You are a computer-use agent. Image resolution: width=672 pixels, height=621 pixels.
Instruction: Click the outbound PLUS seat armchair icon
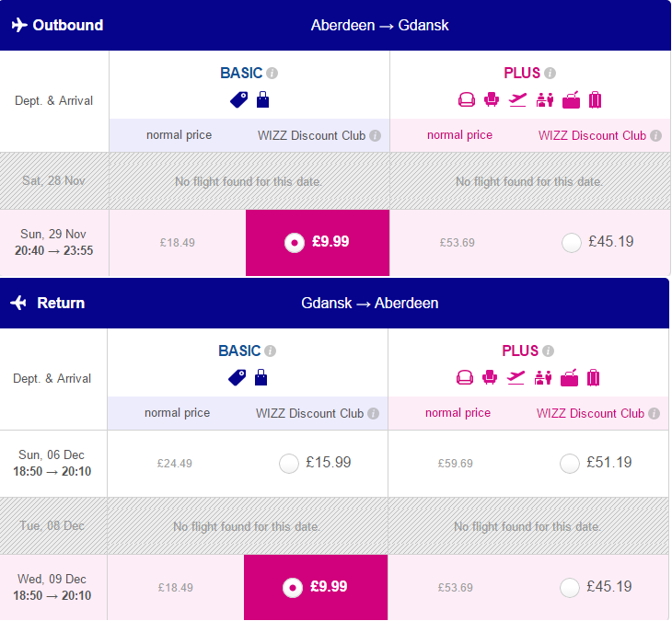(x=492, y=99)
